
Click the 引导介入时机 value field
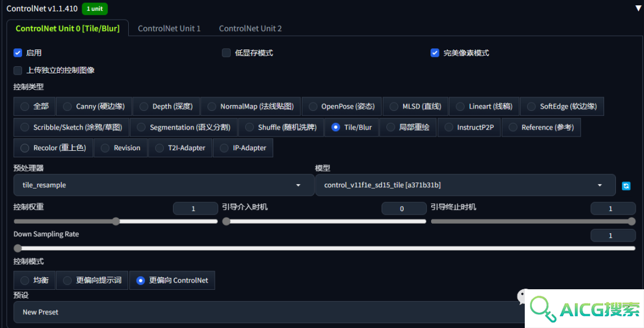coord(404,209)
